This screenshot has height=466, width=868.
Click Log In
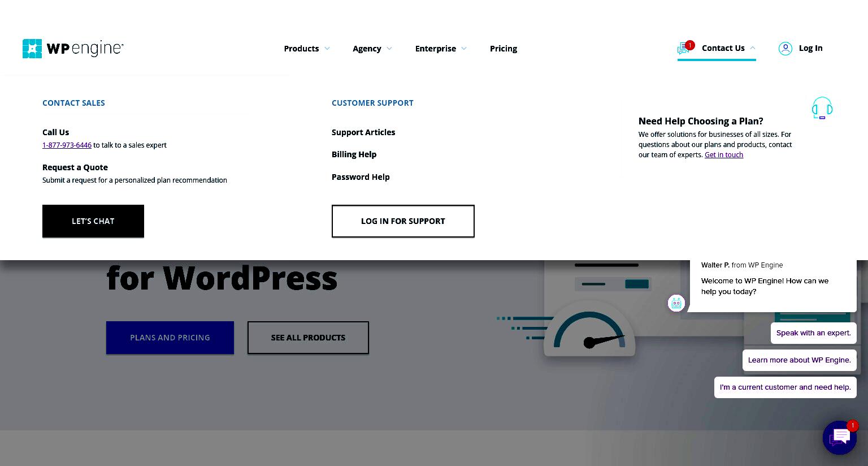810,48
